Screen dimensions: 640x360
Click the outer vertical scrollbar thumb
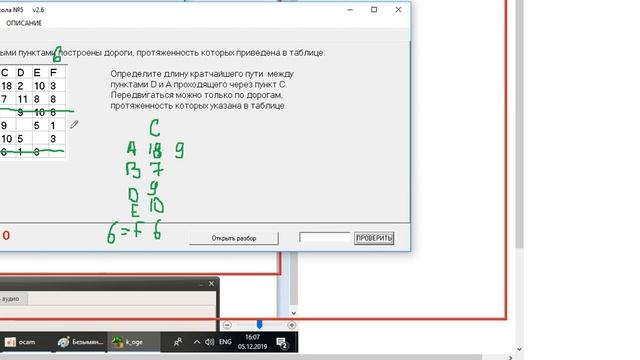point(519,123)
